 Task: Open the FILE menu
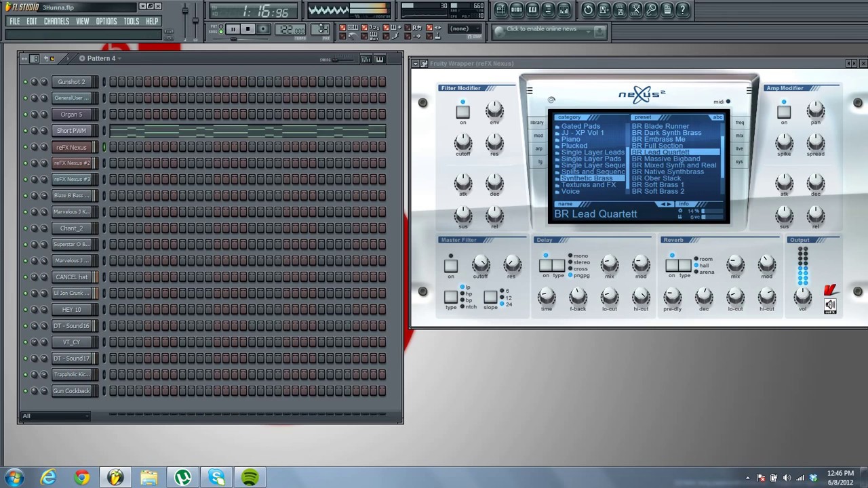14,21
